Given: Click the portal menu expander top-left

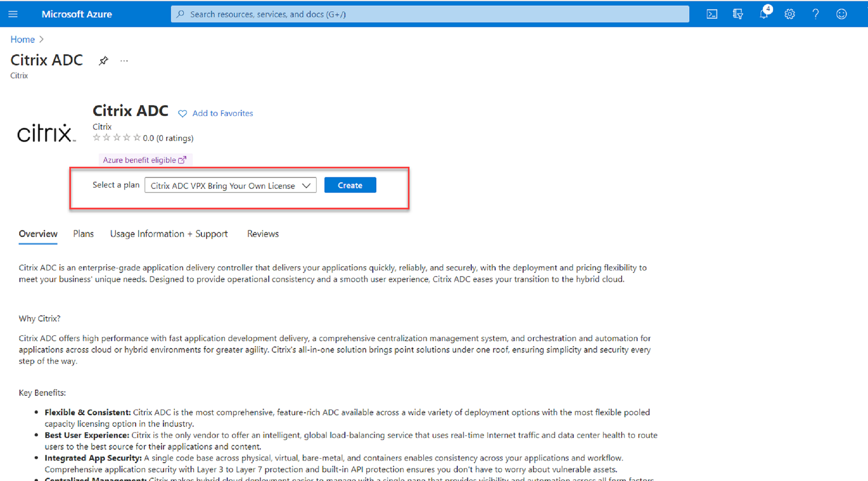Looking at the screenshot, I should (x=13, y=13).
